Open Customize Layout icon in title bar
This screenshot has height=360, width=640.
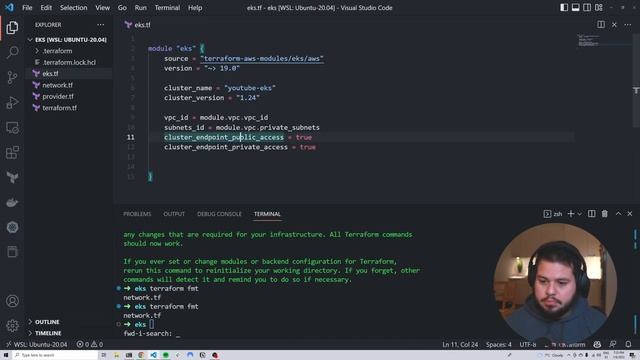[x=598, y=7]
